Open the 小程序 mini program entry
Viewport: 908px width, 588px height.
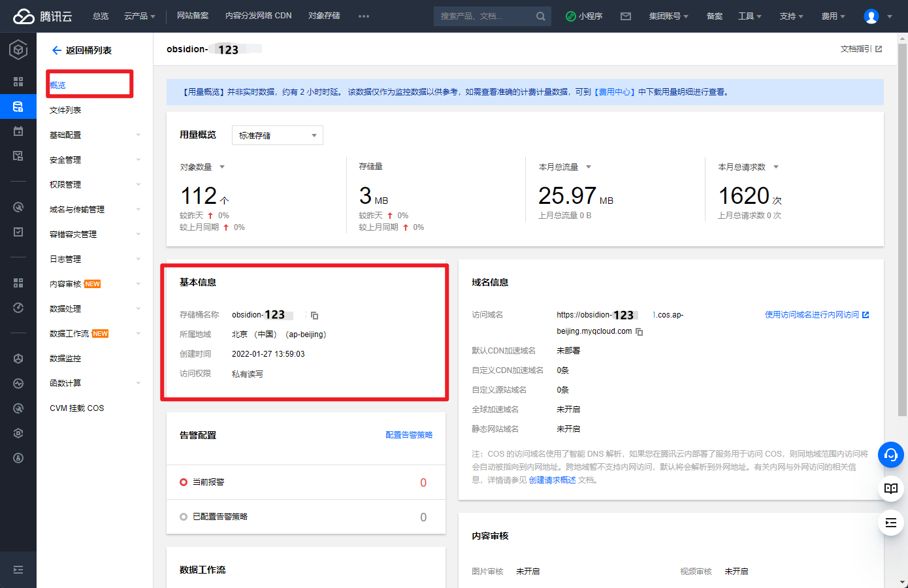click(x=584, y=16)
